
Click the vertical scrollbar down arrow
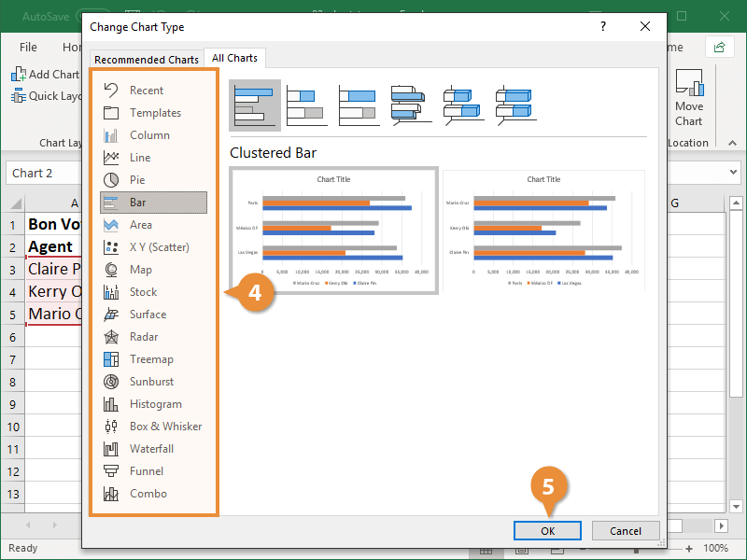pos(736,507)
